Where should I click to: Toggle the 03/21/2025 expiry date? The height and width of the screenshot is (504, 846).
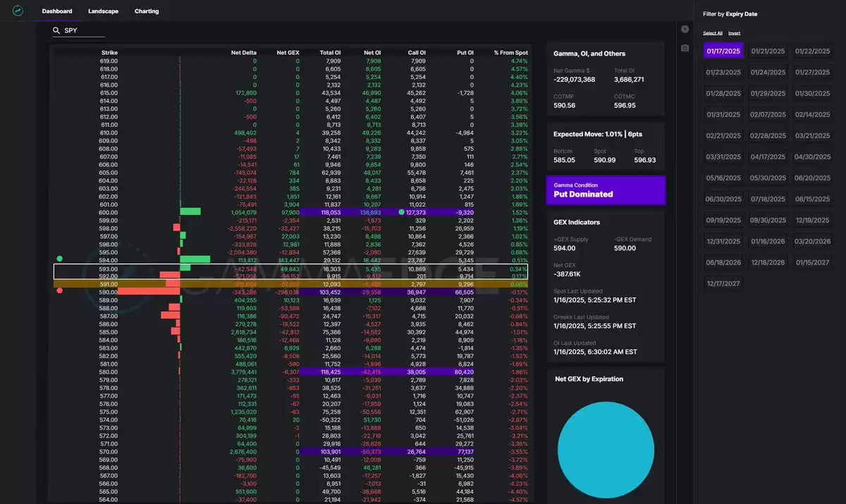(812, 135)
